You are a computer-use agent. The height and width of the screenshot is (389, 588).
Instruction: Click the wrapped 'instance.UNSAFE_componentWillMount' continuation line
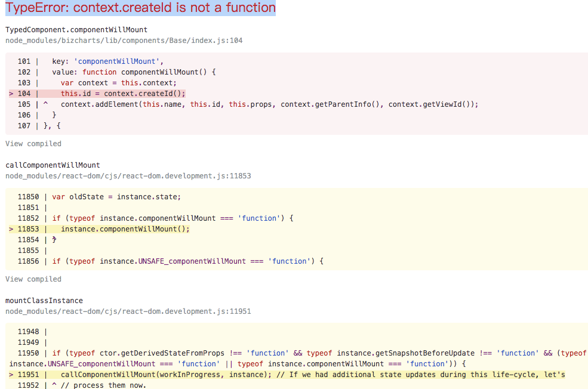click(x=238, y=364)
